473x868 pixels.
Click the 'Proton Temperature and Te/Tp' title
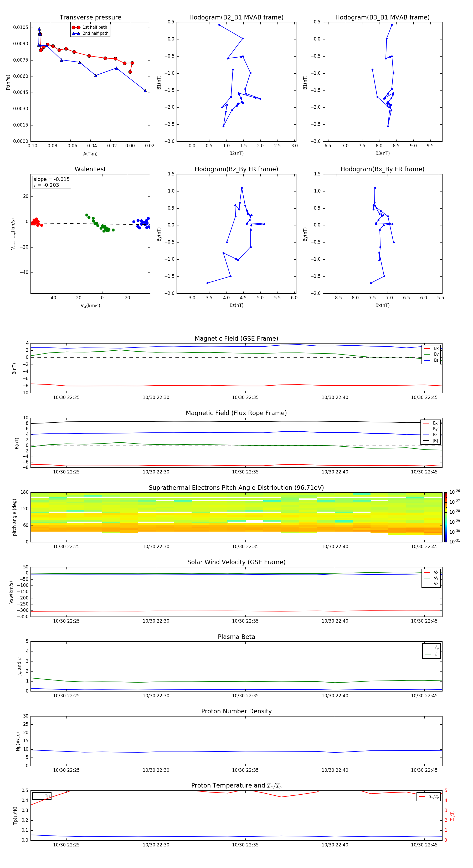[236, 786]
